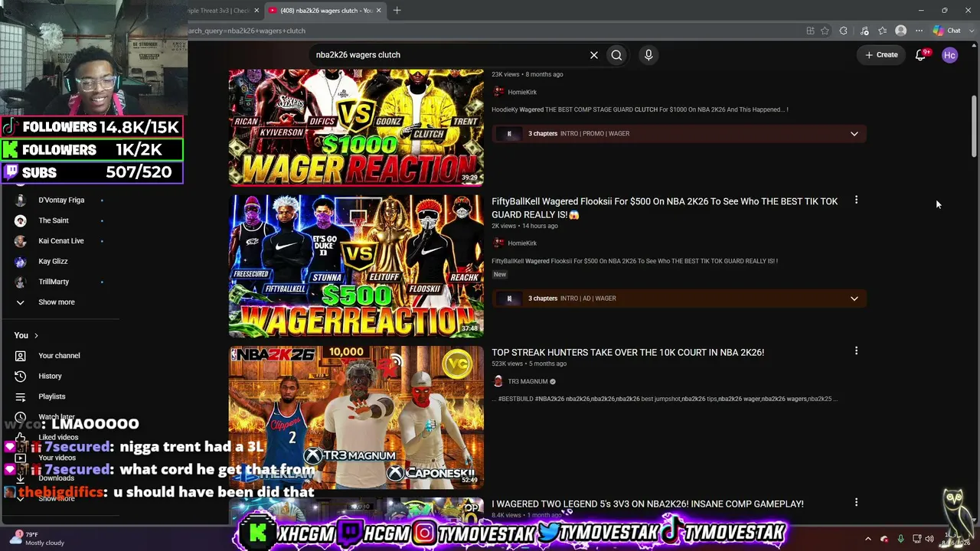Open Playlists from the sidebar
980x551 pixels.
tap(52, 396)
